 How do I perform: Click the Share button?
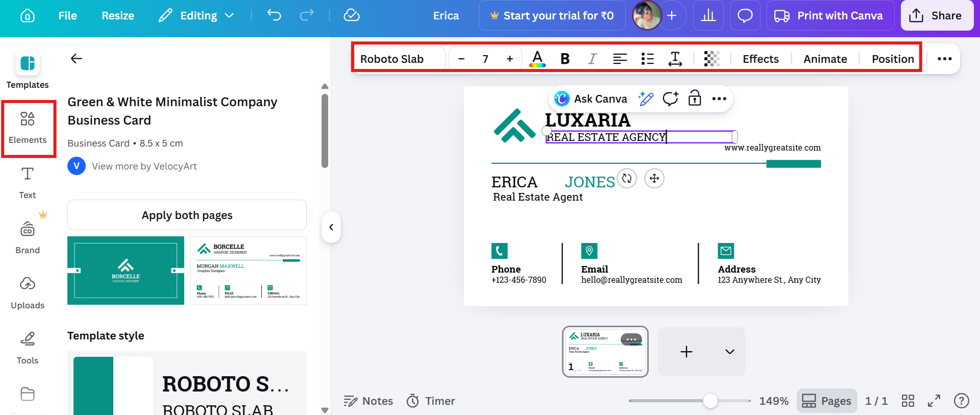[937, 16]
